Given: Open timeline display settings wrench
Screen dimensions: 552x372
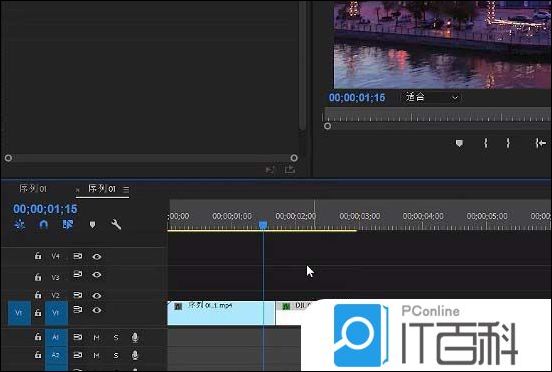Looking at the screenshot, I should tap(116, 224).
